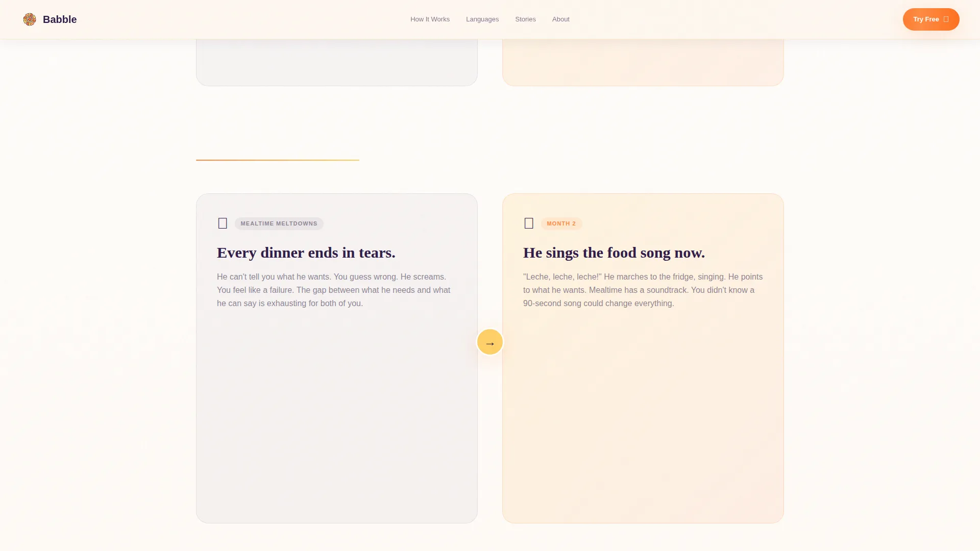The image size is (980, 551).
Task: Click the heading "He sings the food song now."
Action: [x=614, y=253]
